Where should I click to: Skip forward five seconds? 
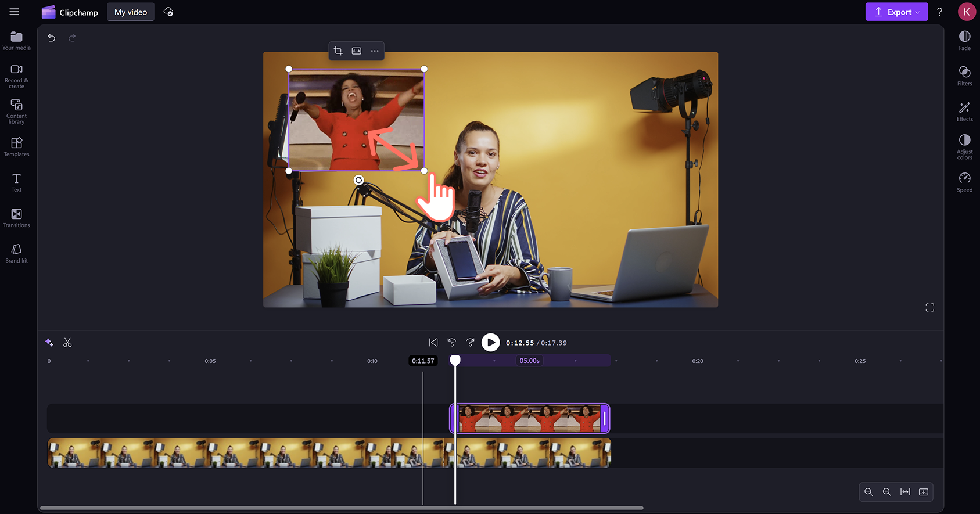tap(470, 343)
